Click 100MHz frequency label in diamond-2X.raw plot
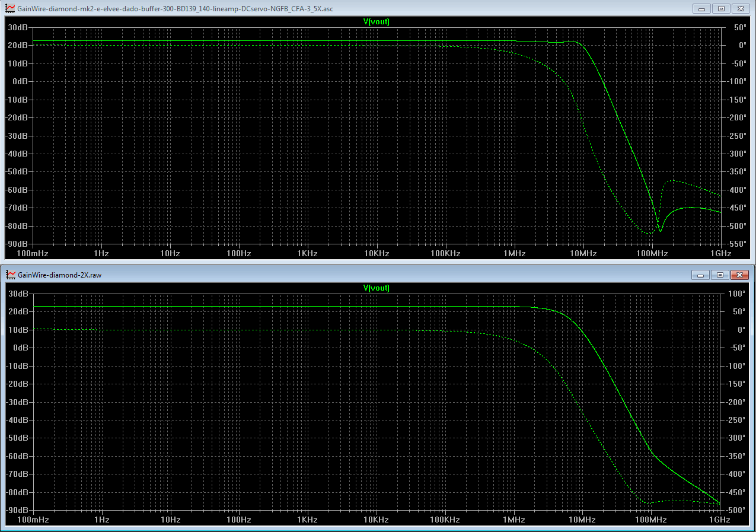Screen dimensions: 756x532 [650, 520]
